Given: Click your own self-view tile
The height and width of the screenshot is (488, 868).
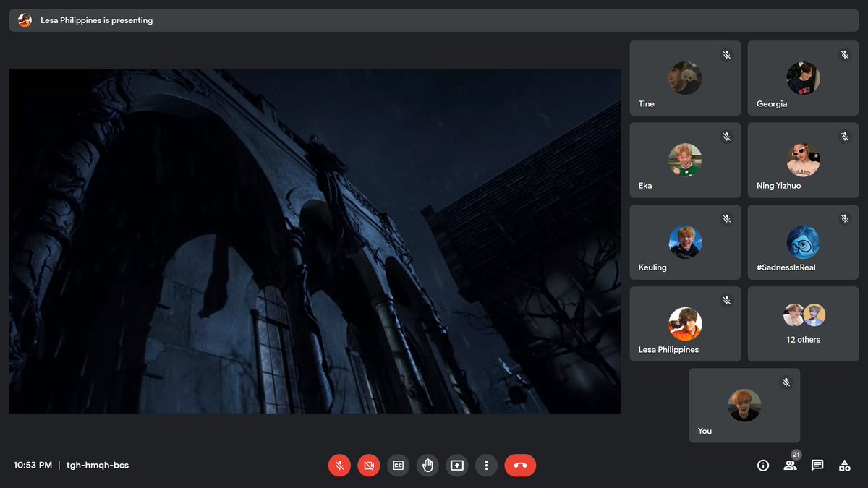Looking at the screenshot, I should point(744,406).
